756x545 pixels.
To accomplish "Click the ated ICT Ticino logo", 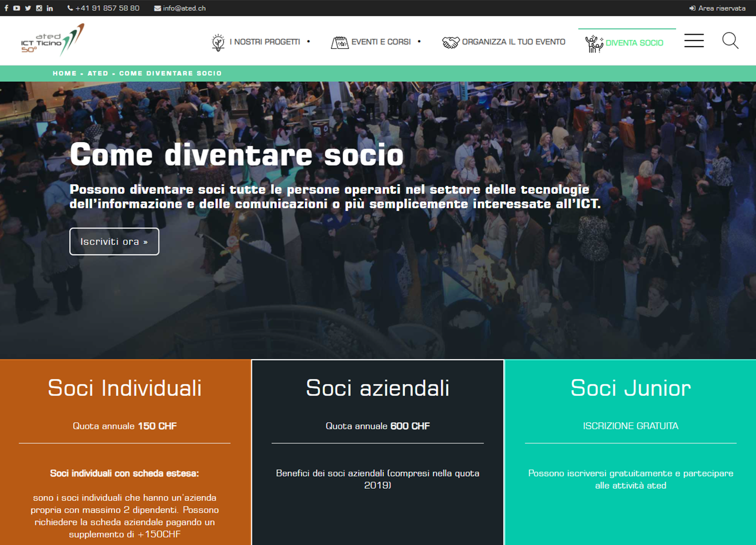I will pos(52,40).
